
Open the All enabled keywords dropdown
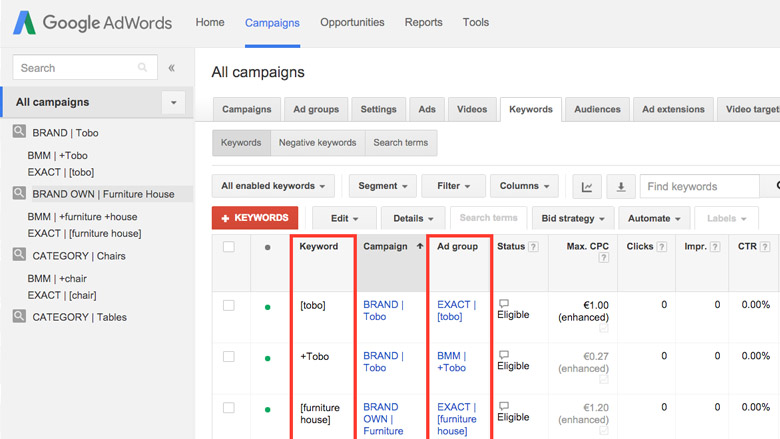273,186
